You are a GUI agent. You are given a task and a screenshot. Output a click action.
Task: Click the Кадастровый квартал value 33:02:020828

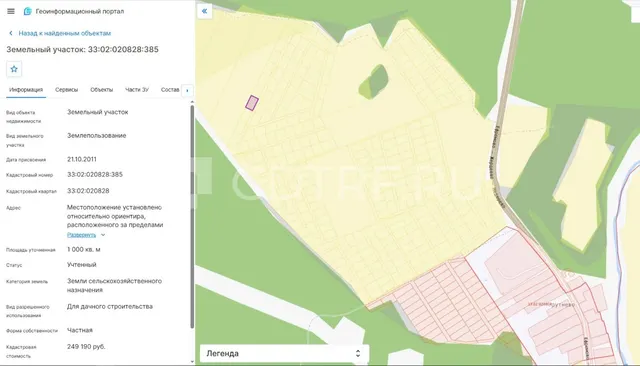tap(88, 191)
